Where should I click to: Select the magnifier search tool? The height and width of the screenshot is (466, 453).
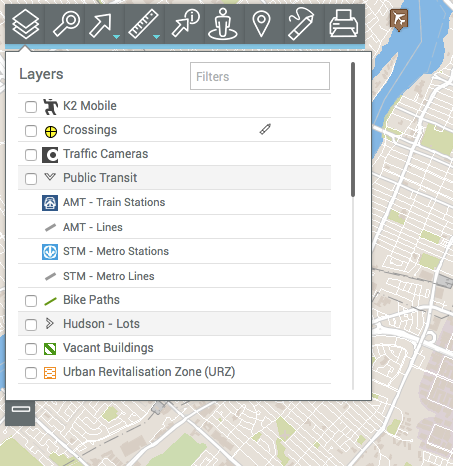(x=66, y=24)
